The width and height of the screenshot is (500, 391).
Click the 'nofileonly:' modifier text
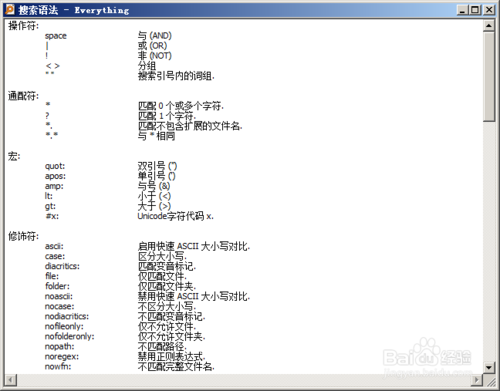point(64,326)
